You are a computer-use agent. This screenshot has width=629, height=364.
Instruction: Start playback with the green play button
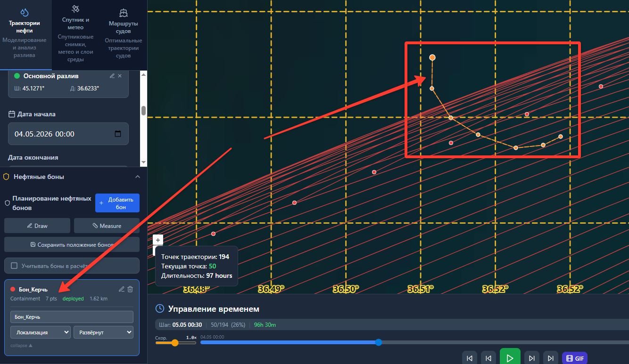(510, 357)
